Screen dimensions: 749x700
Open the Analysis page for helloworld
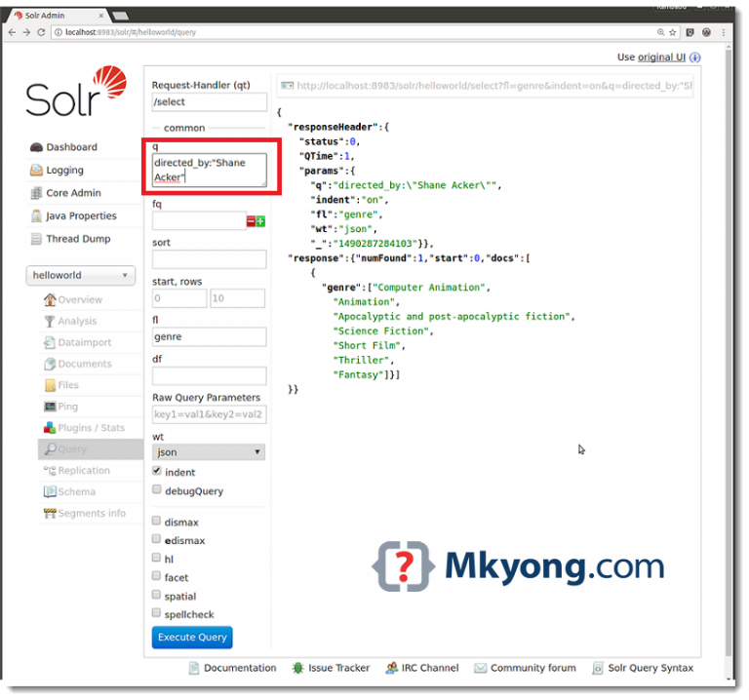click(x=76, y=321)
